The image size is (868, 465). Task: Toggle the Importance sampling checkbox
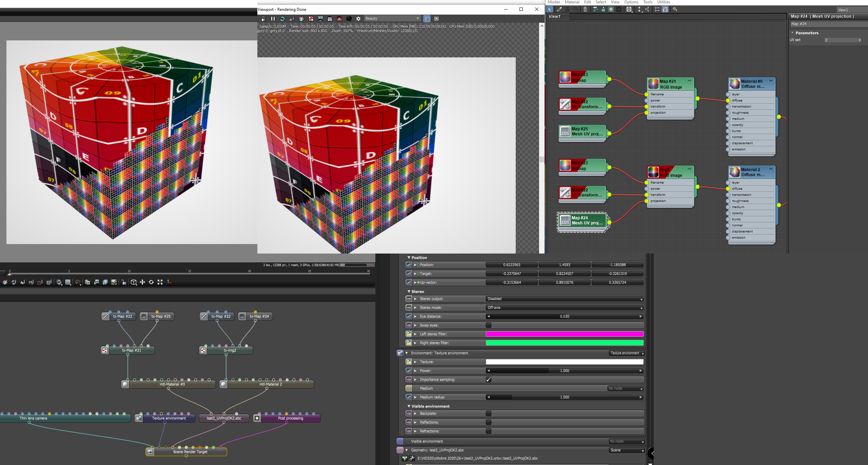click(x=489, y=379)
